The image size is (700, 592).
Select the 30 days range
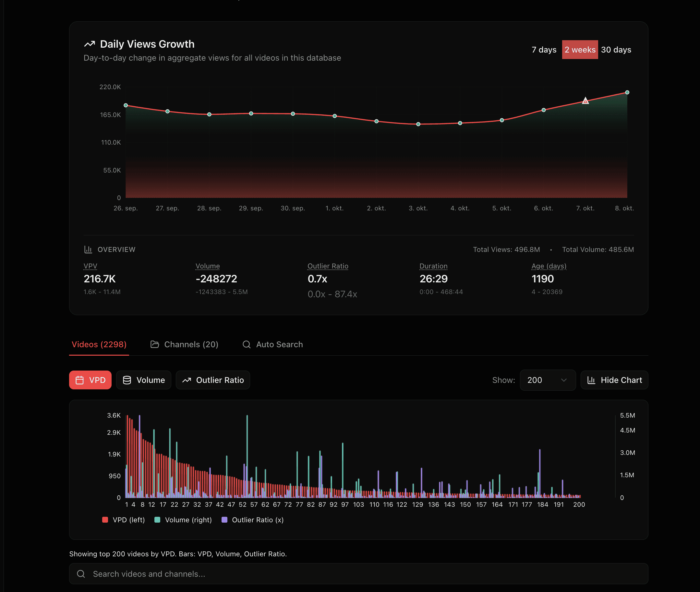616,50
